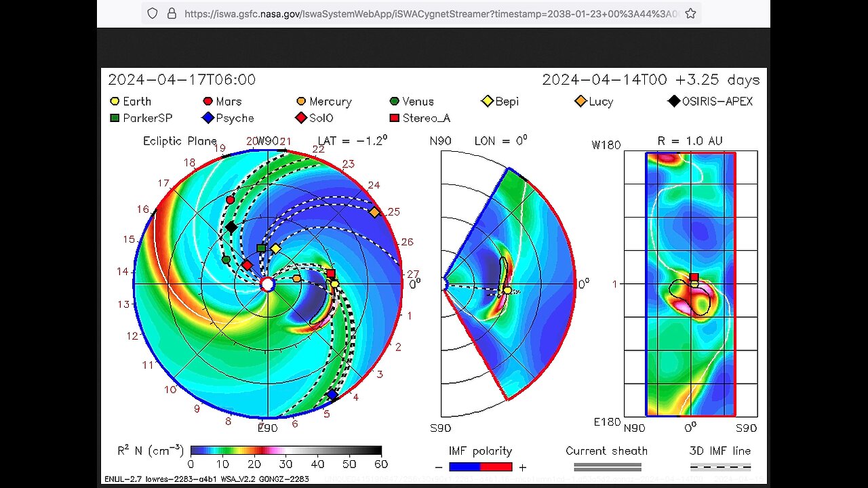Click the Sun circle at ecliptic plot center
Viewport: 868px width, 488px height.
pos(268,284)
